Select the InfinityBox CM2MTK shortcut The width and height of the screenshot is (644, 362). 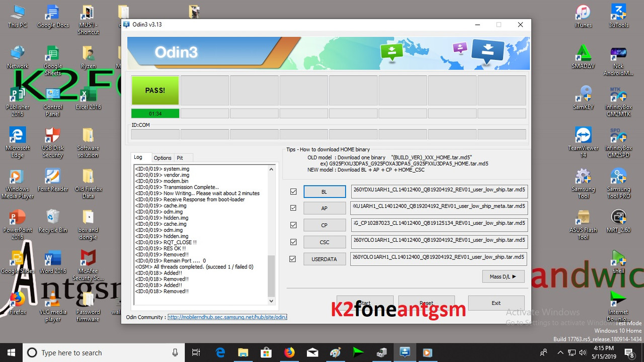[x=618, y=102]
